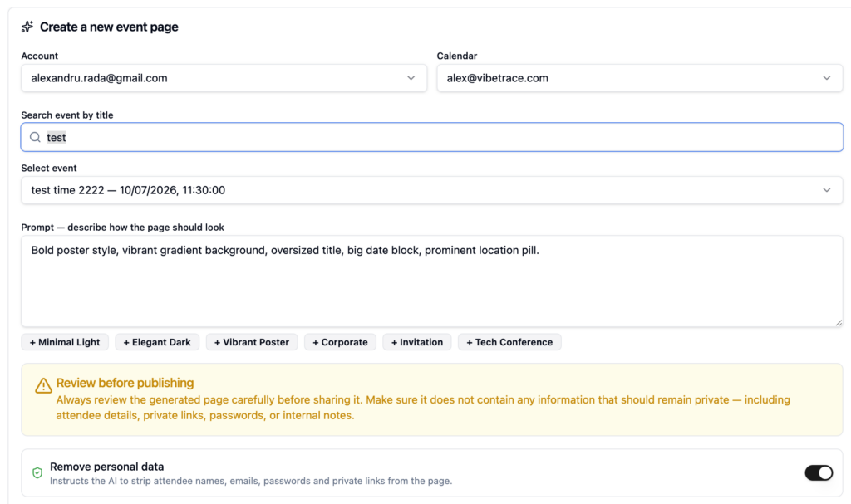Expand the Select event dropdown
Viewport: 851px width, 504px height.
point(432,190)
